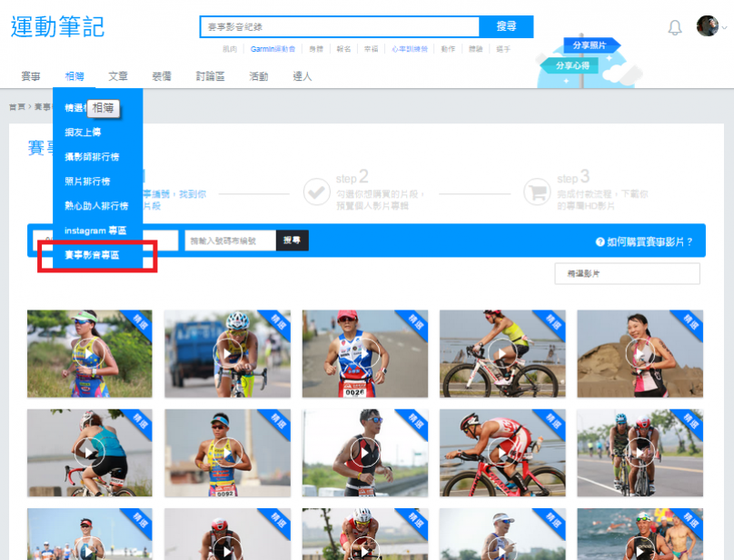Play video of runner with bib 0026

(x=365, y=354)
